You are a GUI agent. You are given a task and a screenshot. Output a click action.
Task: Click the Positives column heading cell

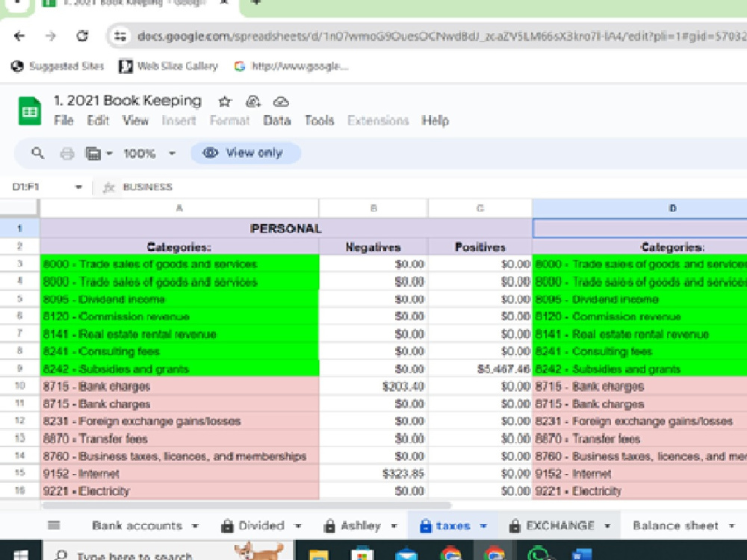(480, 246)
